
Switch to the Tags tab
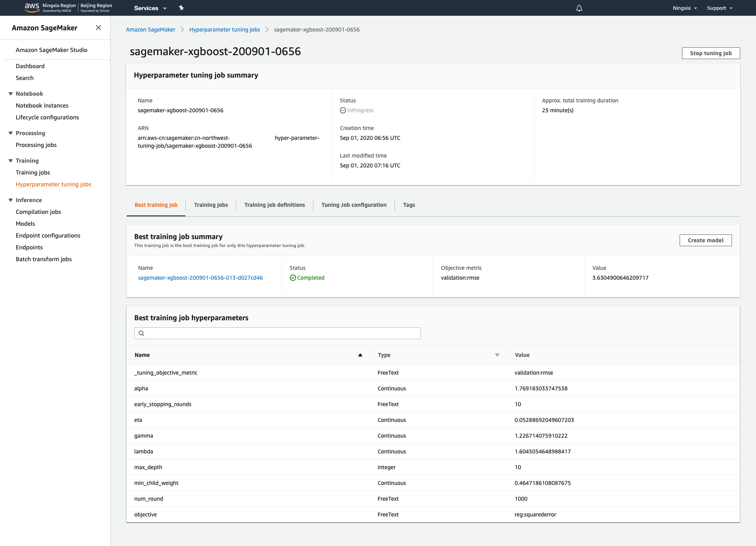(x=409, y=205)
